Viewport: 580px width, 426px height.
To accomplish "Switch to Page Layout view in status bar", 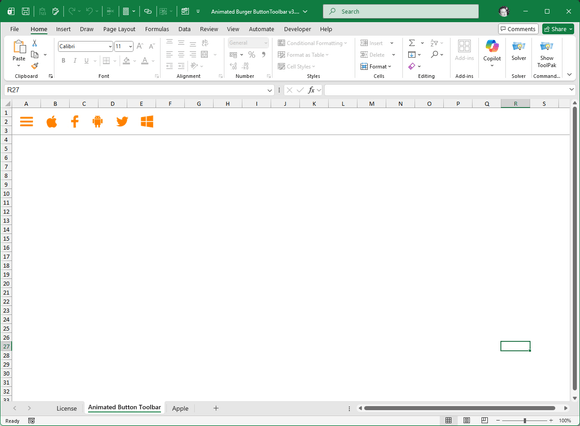I will point(466,420).
